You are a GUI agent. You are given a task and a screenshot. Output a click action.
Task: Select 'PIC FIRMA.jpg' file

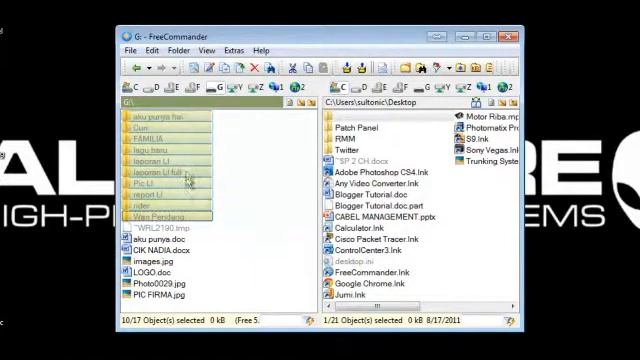tap(154, 295)
